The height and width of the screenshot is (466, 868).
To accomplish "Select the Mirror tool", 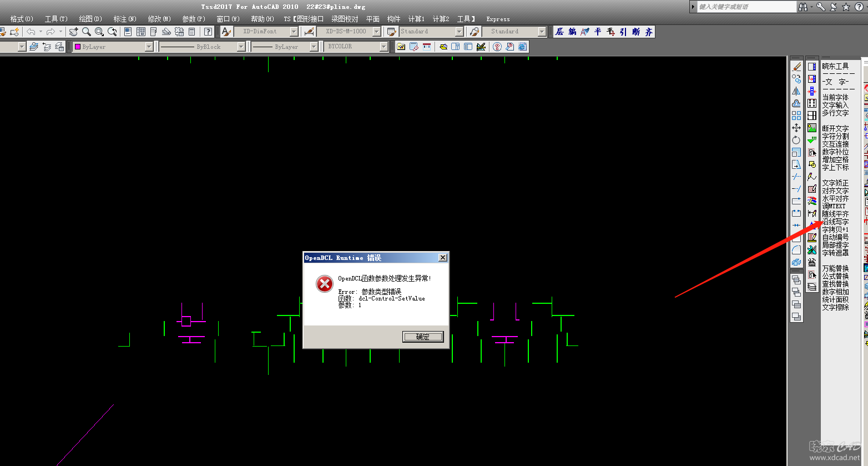I will click(x=796, y=91).
